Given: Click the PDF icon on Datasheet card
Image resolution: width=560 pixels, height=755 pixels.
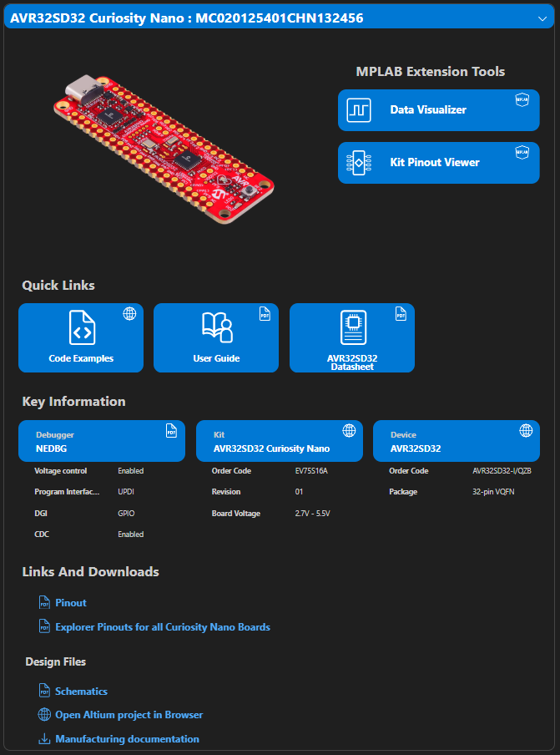Looking at the screenshot, I should point(401,314).
